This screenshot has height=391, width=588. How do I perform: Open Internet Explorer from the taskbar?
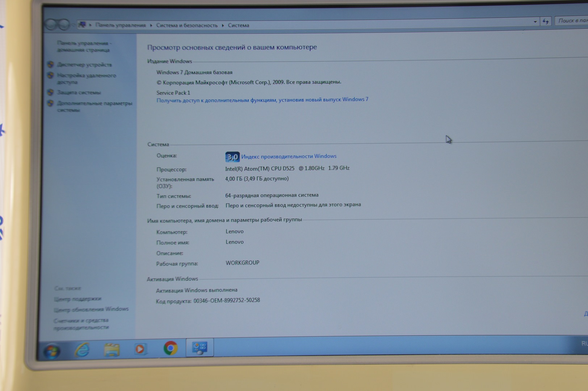(82, 350)
